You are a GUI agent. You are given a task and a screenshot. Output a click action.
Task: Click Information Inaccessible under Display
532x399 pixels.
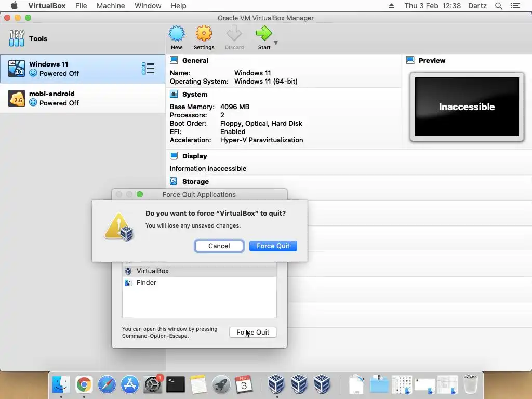click(208, 168)
